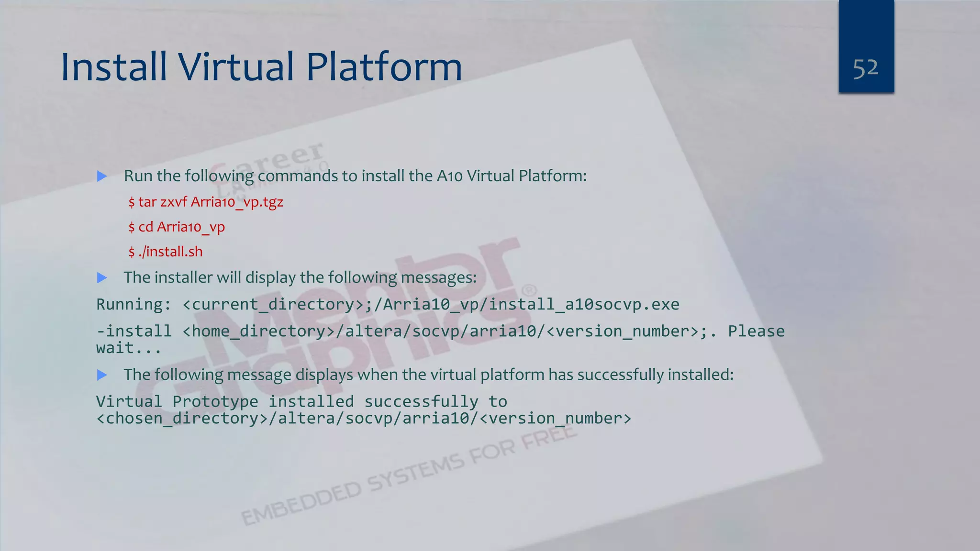Click 'The installer will display the following messages:'

pos(300,277)
